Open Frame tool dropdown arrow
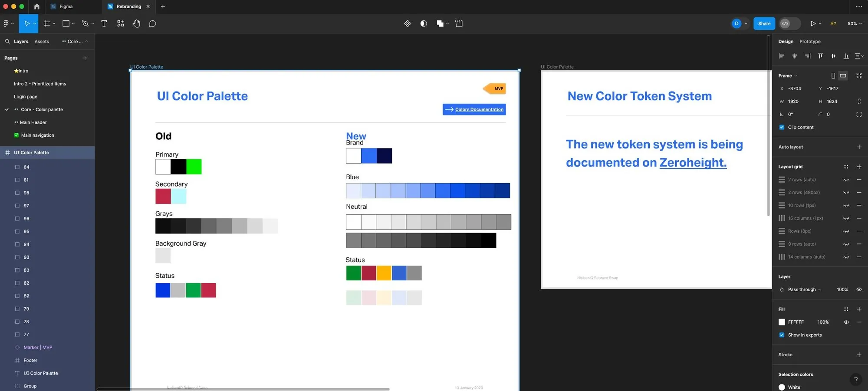868x391 pixels. coord(54,23)
